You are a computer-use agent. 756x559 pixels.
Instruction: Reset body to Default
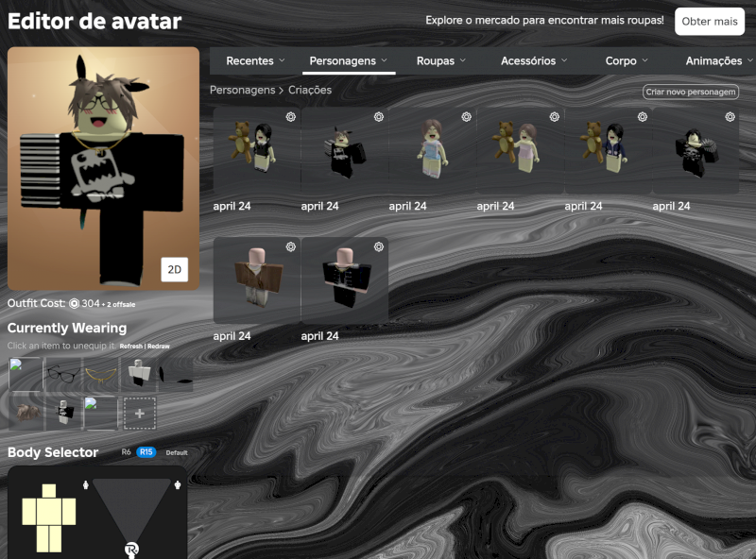click(177, 452)
